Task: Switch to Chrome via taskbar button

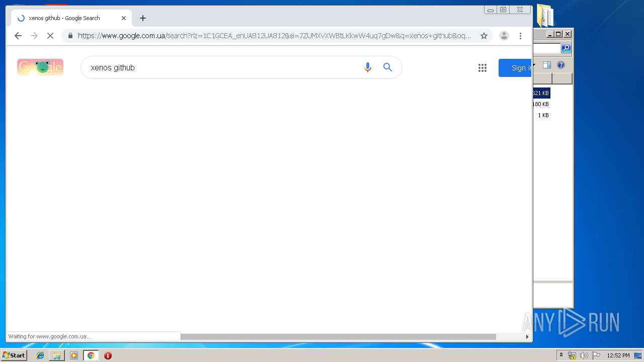Action: point(91,355)
